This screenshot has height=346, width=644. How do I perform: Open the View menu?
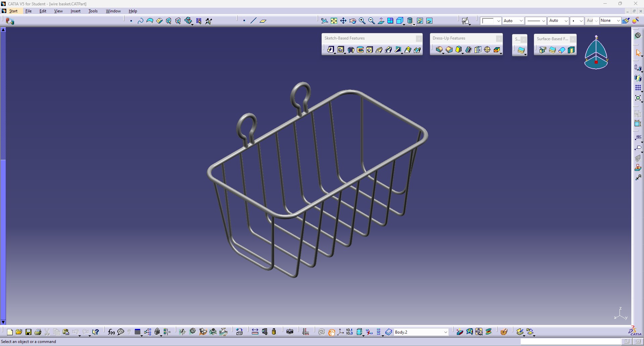tap(58, 11)
